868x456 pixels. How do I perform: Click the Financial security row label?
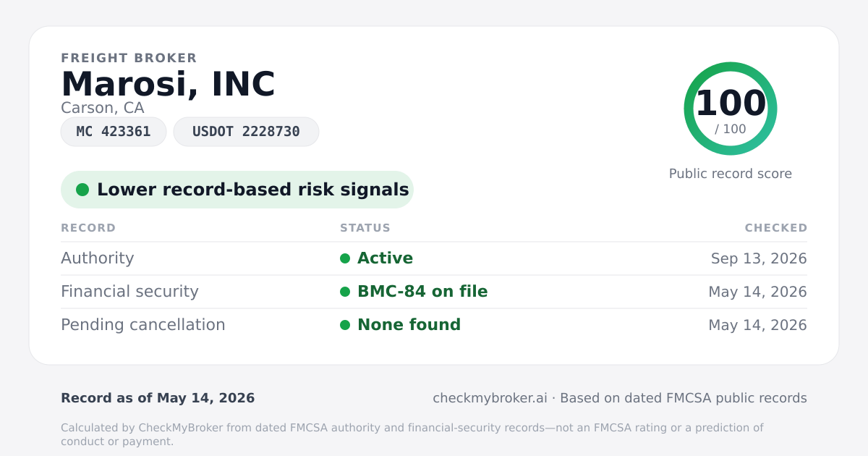point(129,292)
